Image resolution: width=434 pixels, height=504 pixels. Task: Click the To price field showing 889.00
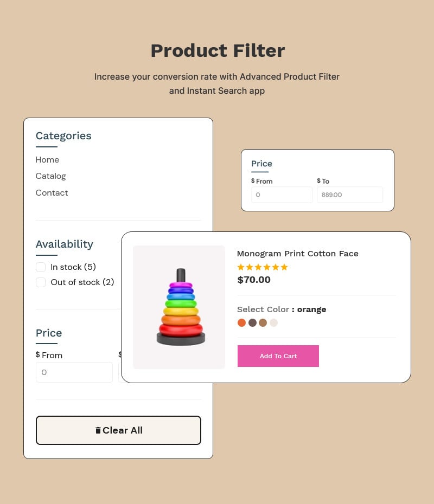pyautogui.click(x=349, y=195)
